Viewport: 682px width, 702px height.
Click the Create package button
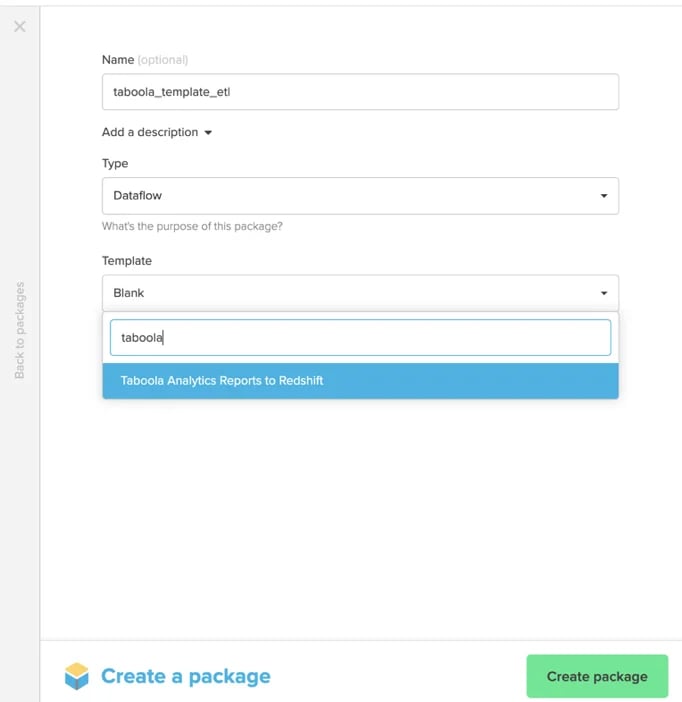coord(597,676)
